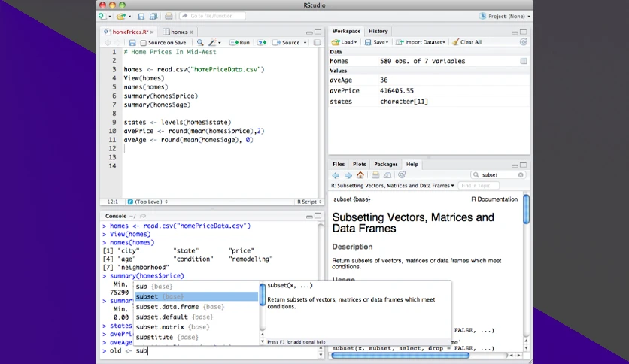Print the current file via printer icon
Image resolution: width=629 pixels, height=364 pixels.
169,16
